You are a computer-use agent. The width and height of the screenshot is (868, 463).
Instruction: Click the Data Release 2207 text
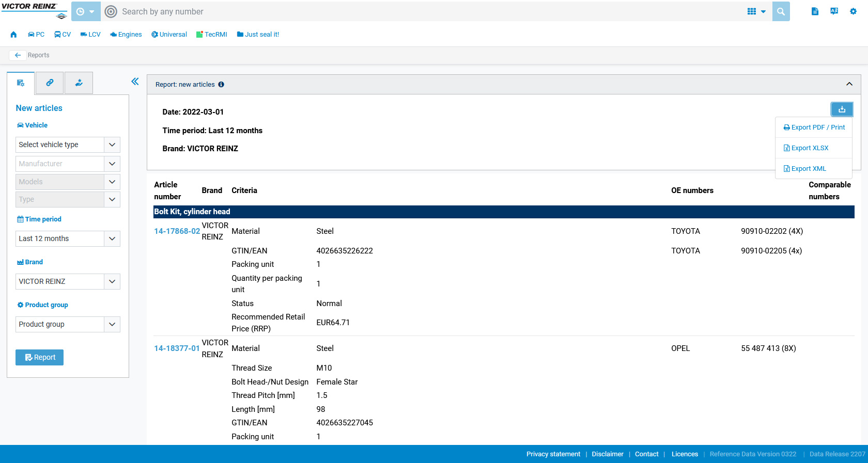pos(837,454)
